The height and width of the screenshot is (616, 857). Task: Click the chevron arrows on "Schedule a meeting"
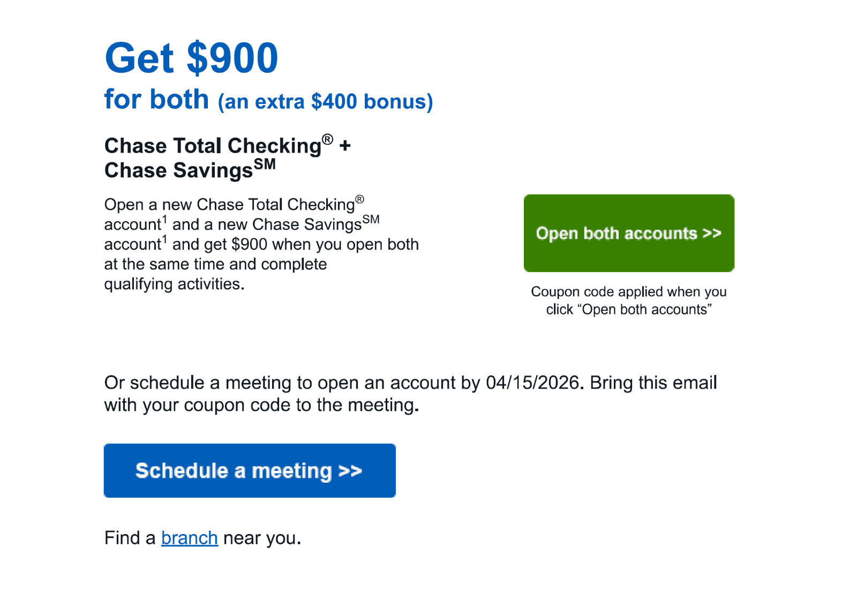point(349,471)
